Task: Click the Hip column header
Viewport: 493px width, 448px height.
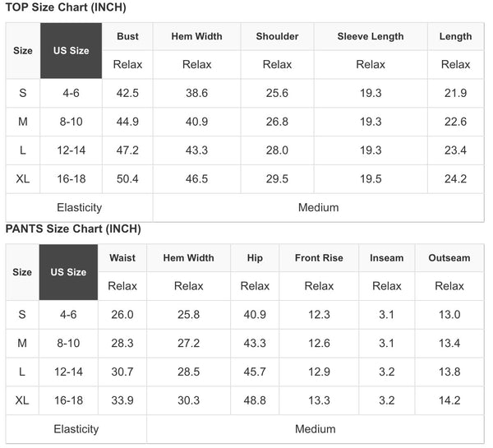Action: pos(255,258)
